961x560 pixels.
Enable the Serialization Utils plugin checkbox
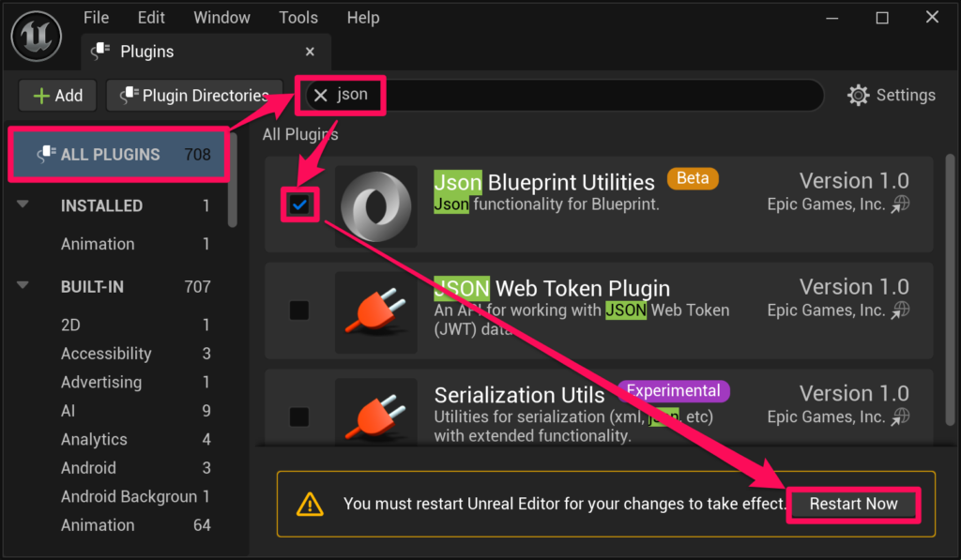[299, 416]
